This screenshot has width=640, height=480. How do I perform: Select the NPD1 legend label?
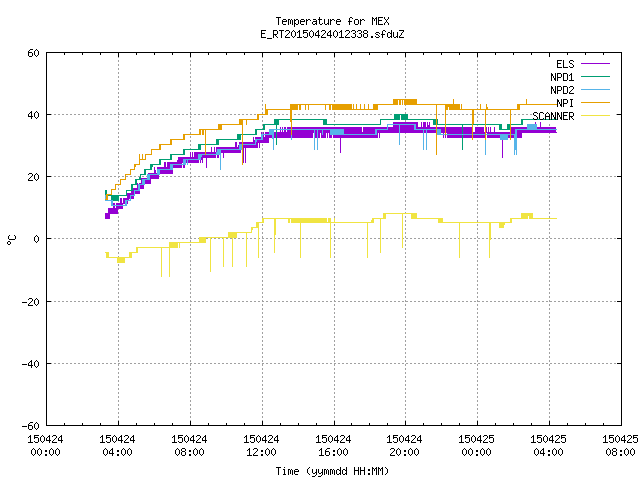[x=562, y=77]
